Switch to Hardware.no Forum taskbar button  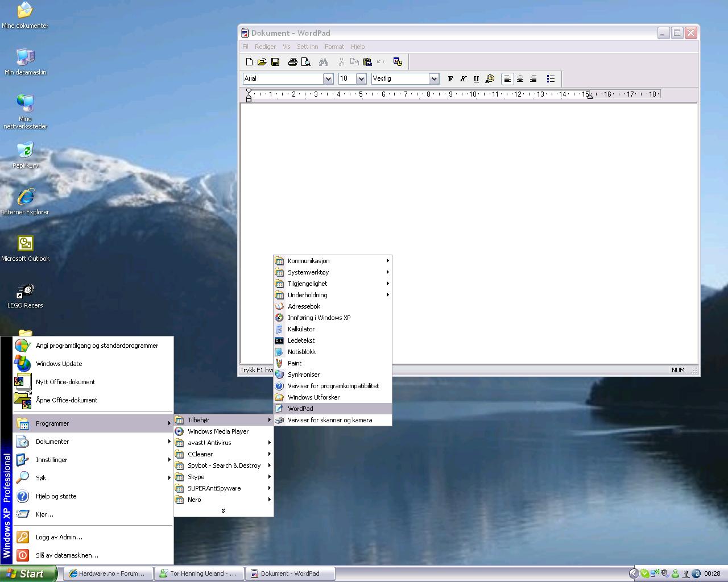[108, 573]
